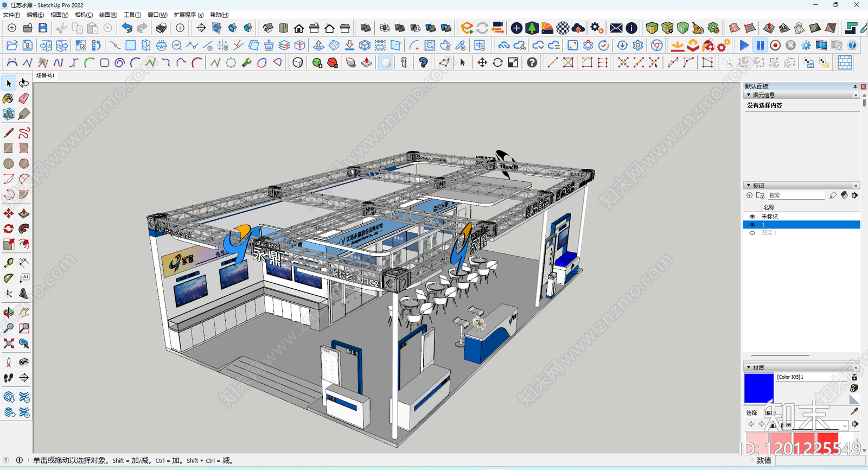Add a new tag with the plus icon
Viewport: 868px width, 470px height.
(x=749, y=195)
